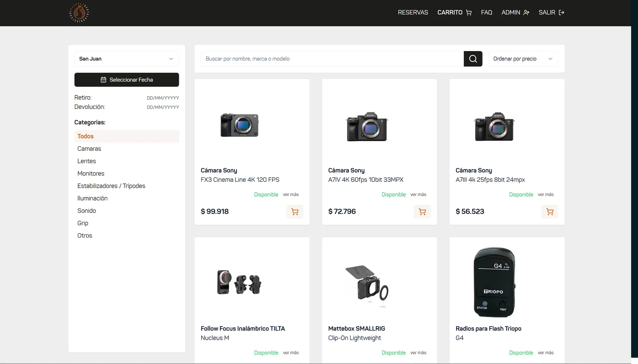The height and width of the screenshot is (364, 638).
Task: Focus the search by name, brand or model field
Action: 332,59
